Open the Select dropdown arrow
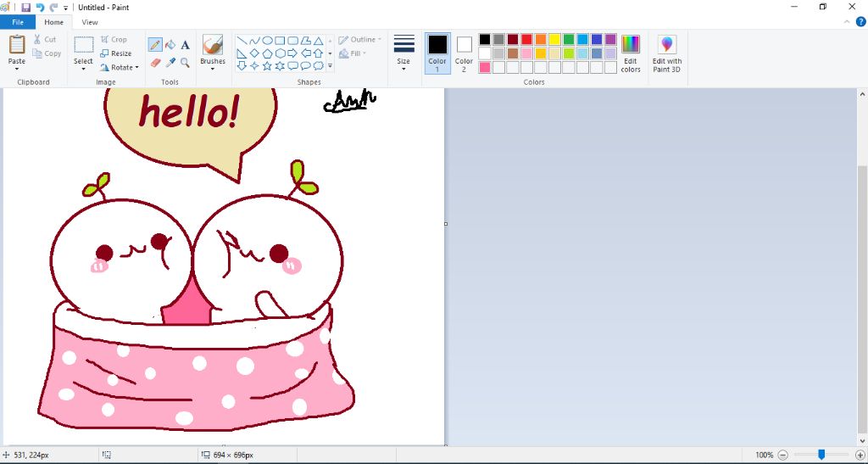This screenshot has width=868, height=464. tap(84, 70)
